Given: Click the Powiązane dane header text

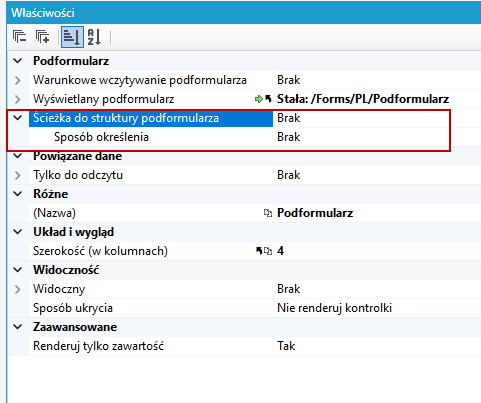Looking at the screenshot, I should tap(77, 156).
